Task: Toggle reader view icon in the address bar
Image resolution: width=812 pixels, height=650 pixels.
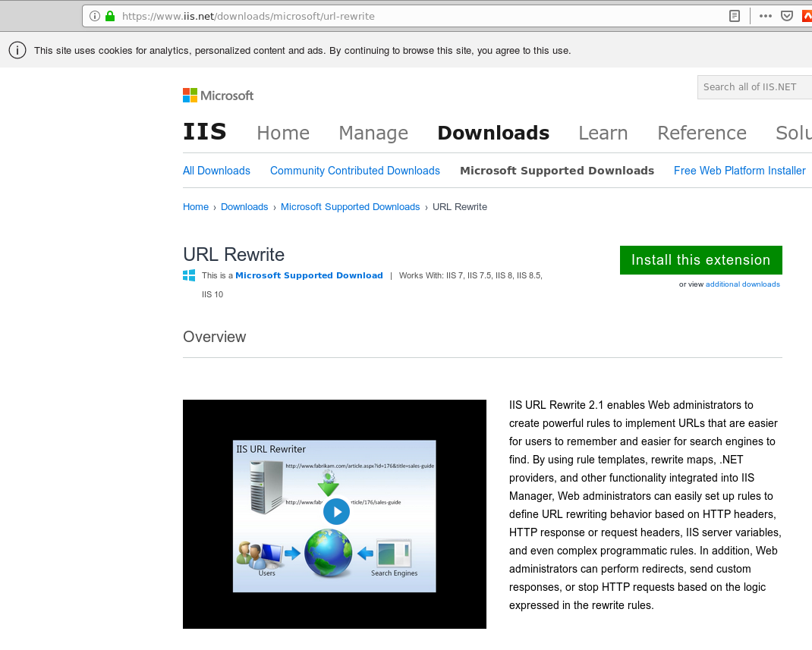Action: (735, 16)
